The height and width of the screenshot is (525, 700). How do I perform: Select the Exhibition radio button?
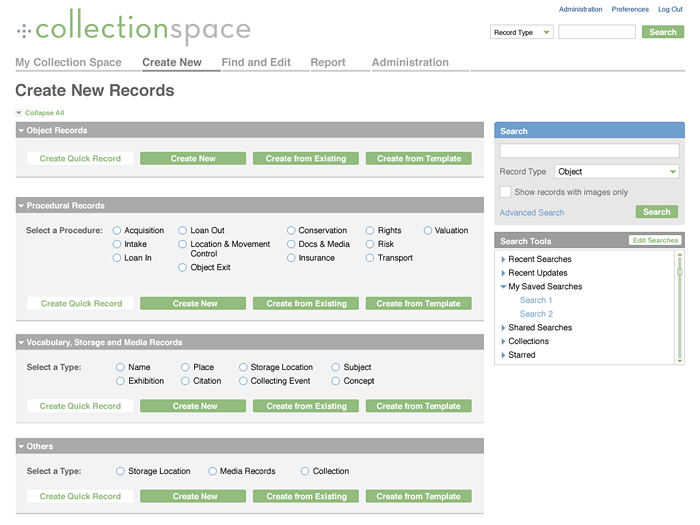click(x=120, y=381)
